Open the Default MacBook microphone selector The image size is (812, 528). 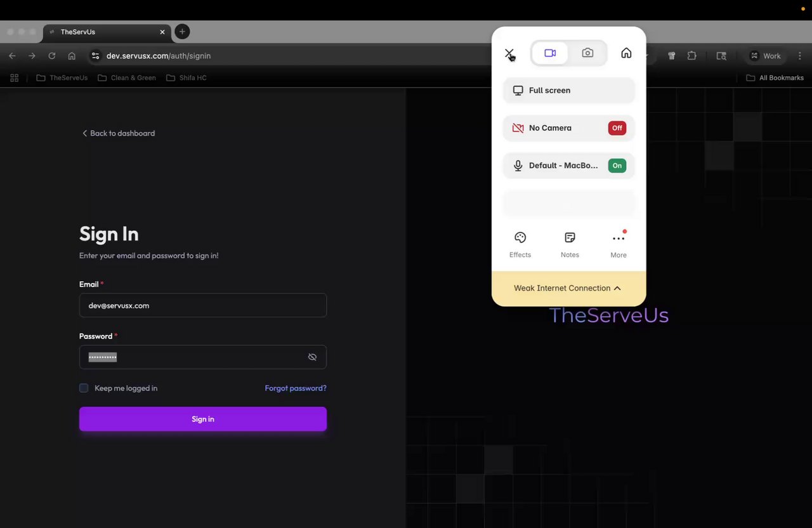point(555,165)
